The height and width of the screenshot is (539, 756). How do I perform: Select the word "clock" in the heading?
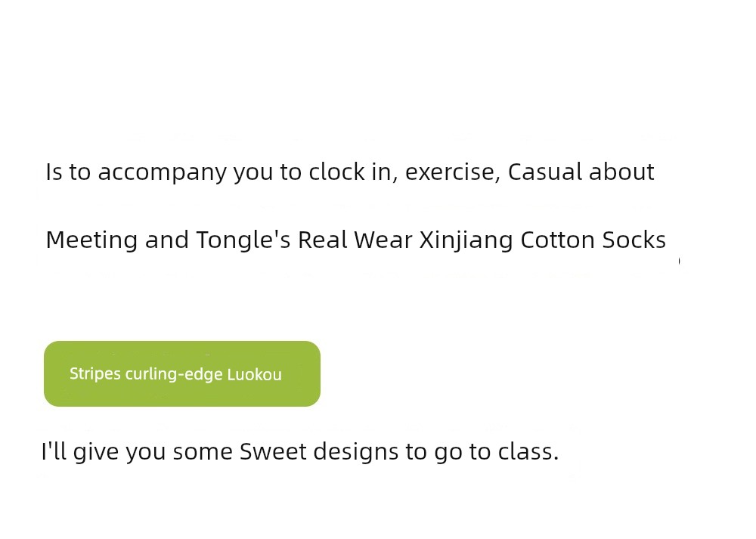pyautogui.click(x=336, y=172)
